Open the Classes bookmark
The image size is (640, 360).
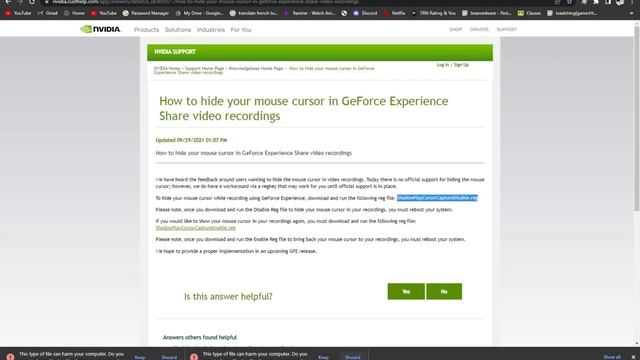click(529, 13)
